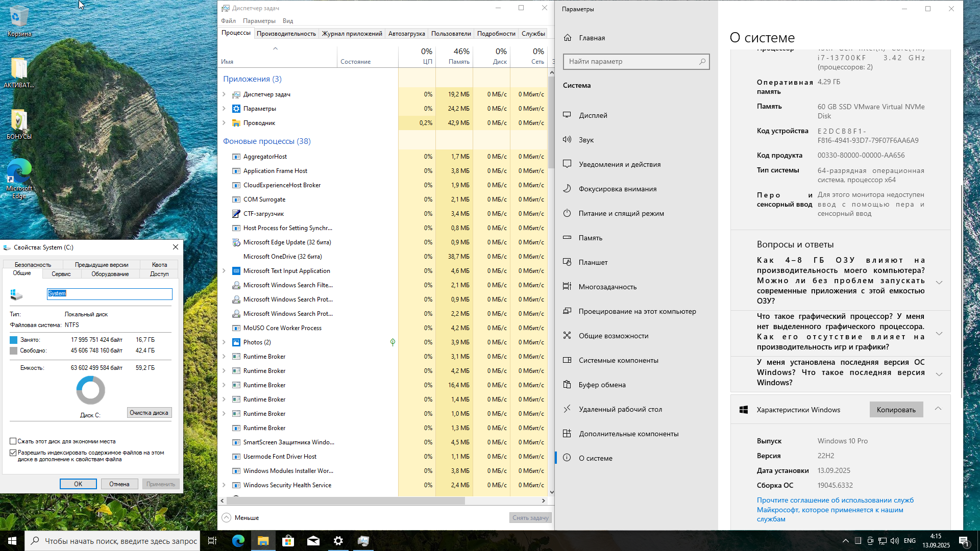Click the Очистка диска button
Image resolution: width=980 pixels, height=551 pixels.
click(x=149, y=413)
